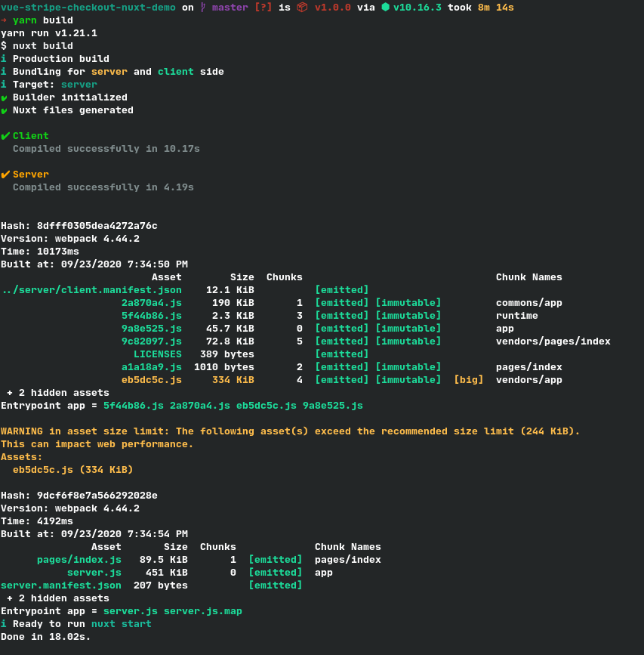The width and height of the screenshot is (644, 655).
Task: Click the duration '8m 14s'
Action: 496,8
